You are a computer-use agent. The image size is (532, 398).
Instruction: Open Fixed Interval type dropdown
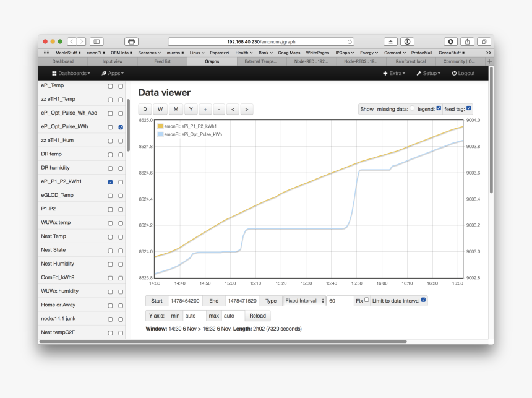click(304, 301)
